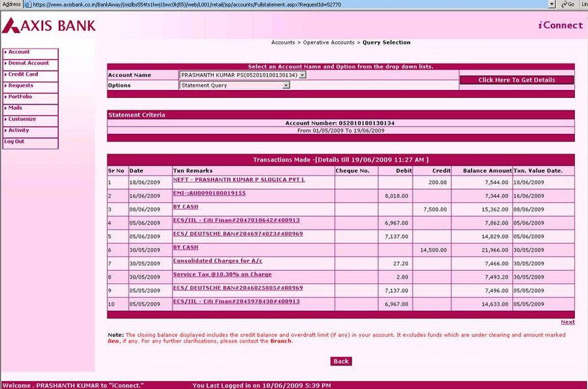Open the Demat Account menu item
Screen dimensions: 588x389
pyautogui.click(x=28, y=63)
